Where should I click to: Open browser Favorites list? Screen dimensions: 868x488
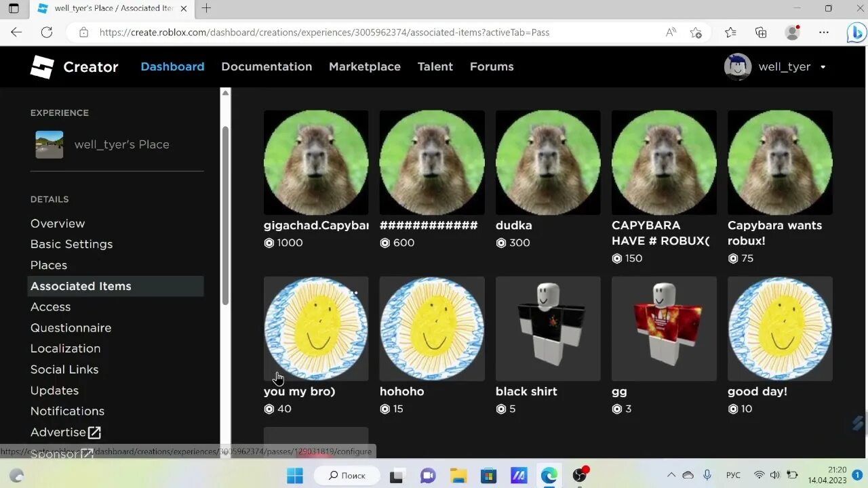click(730, 32)
